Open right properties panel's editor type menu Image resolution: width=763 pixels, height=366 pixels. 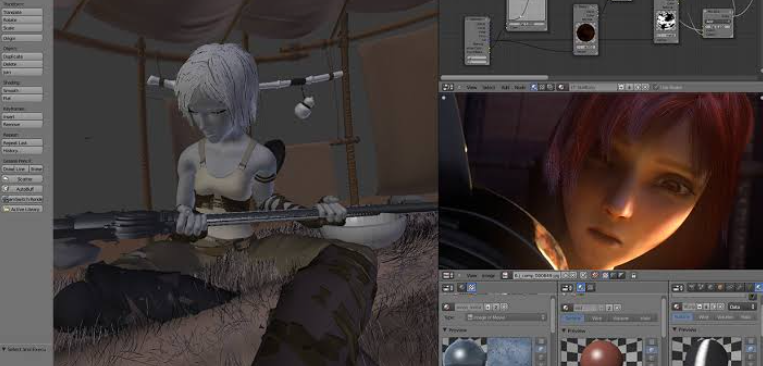(x=677, y=288)
